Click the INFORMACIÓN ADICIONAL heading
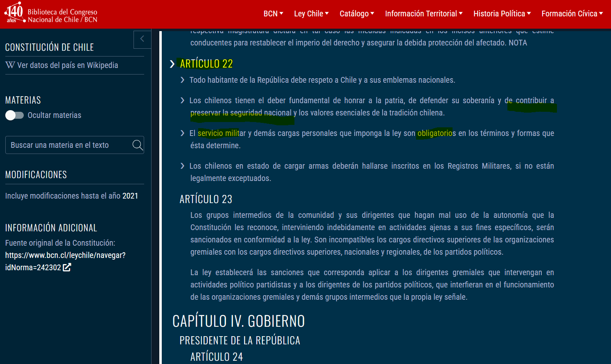 51,228
